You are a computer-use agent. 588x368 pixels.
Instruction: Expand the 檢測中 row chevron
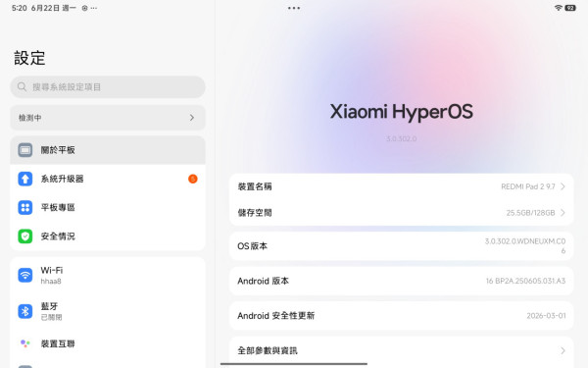click(192, 118)
